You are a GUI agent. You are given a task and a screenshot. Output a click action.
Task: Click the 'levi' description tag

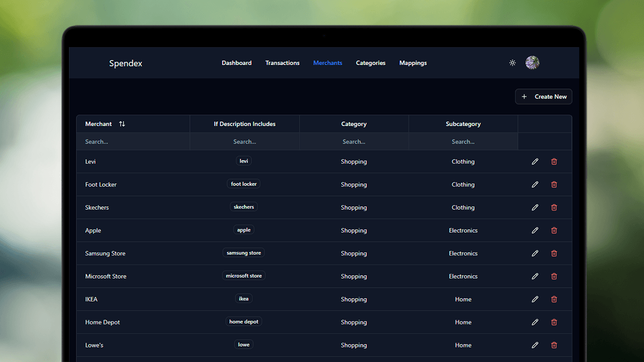(244, 161)
